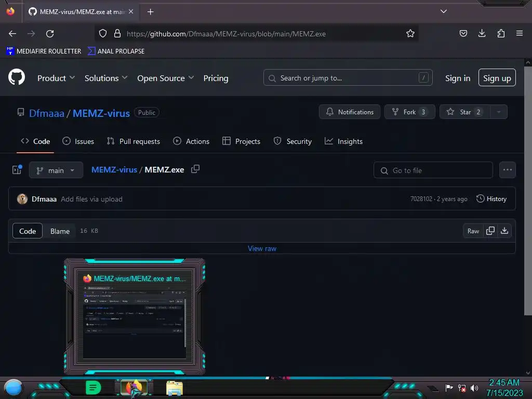Open the Dfmaaa owner link in title
This screenshot has width=532, height=399.
click(x=46, y=113)
